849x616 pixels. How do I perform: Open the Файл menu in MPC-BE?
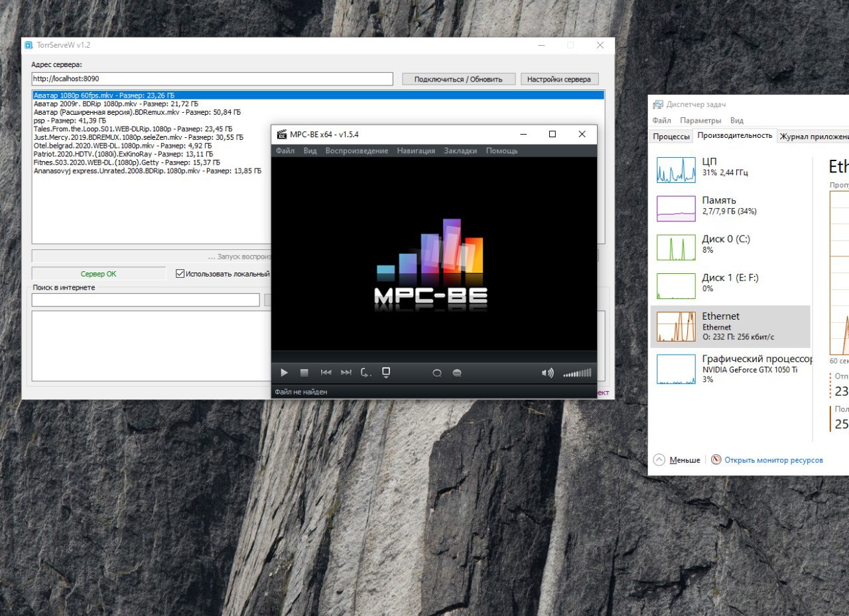pos(285,151)
